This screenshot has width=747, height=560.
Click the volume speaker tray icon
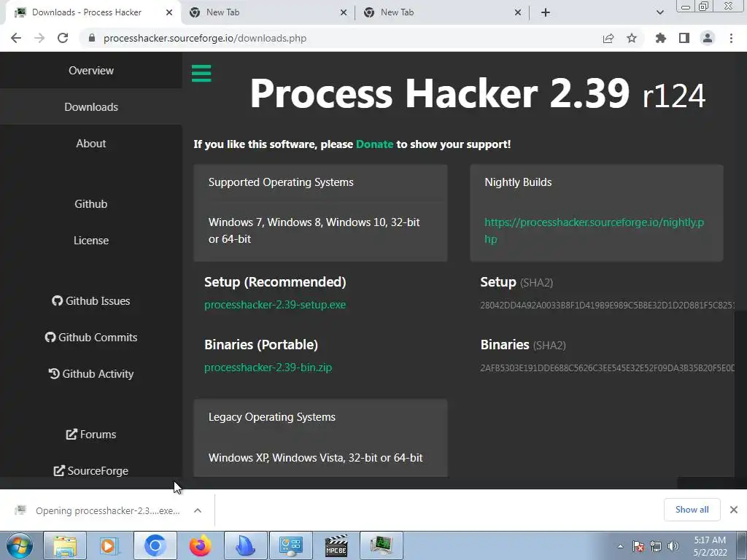(x=673, y=546)
